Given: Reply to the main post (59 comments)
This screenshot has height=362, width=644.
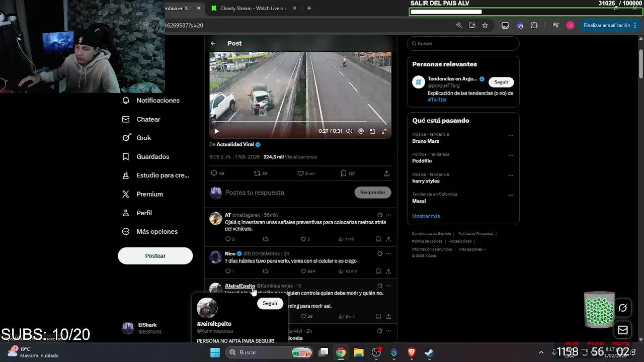Looking at the screenshot, I should point(217,173).
